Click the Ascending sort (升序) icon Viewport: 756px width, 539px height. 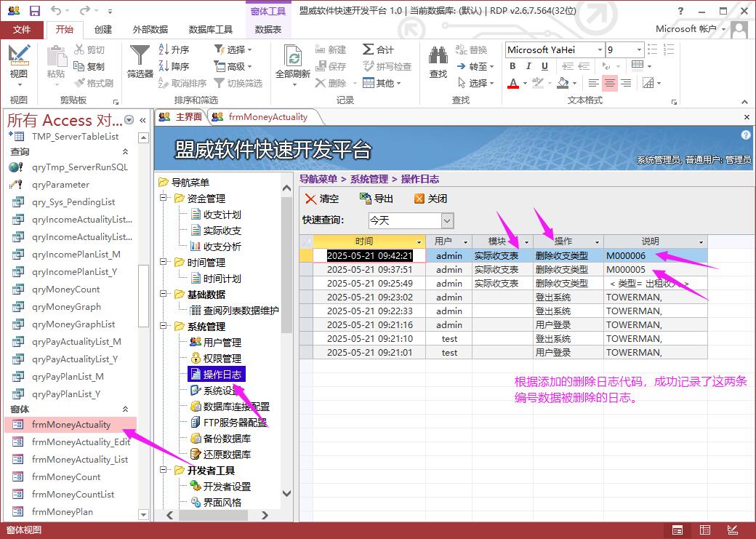[164, 49]
